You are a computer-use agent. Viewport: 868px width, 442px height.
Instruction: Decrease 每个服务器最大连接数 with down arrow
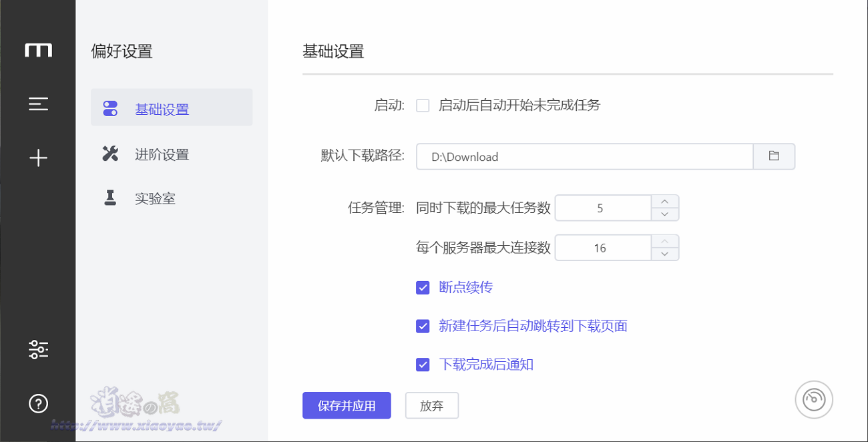pos(665,254)
